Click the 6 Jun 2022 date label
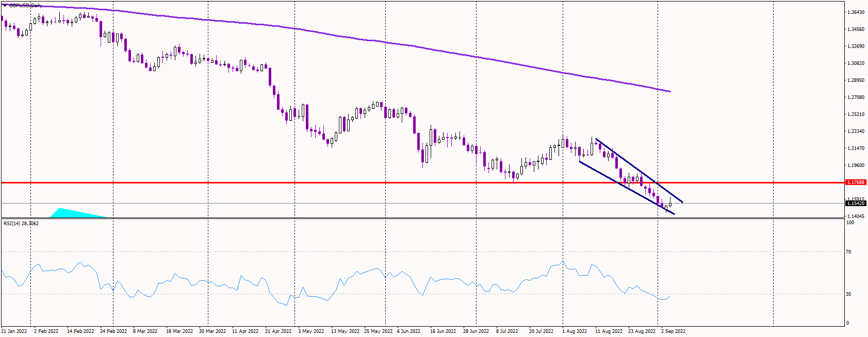This screenshot has height=337, width=868. click(x=409, y=331)
